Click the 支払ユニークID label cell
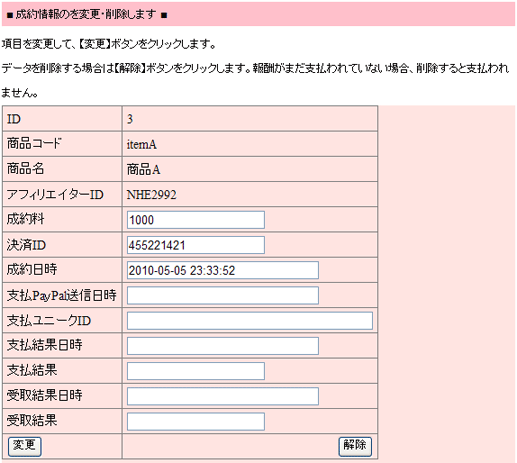This screenshot has height=463, width=517. coord(62,320)
